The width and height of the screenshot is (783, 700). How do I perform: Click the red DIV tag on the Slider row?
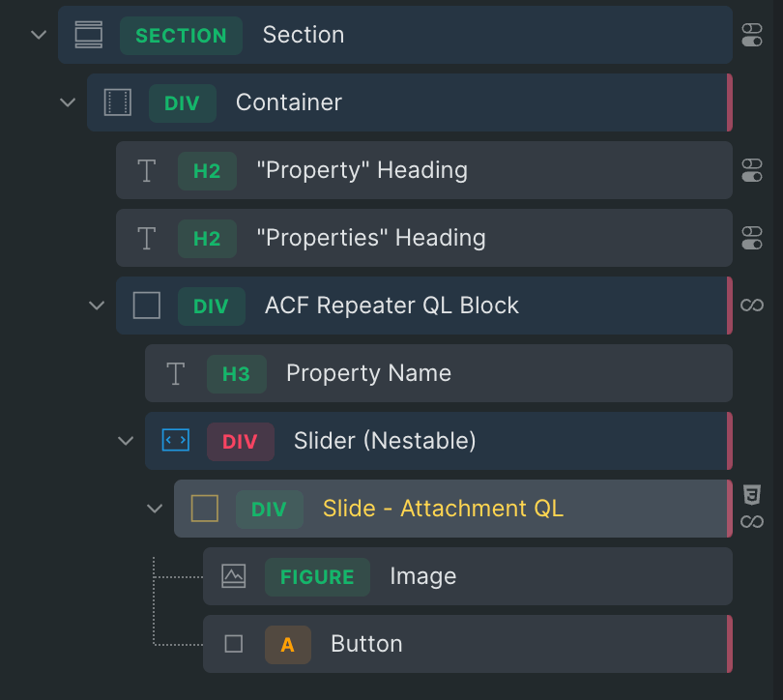[x=240, y=441]
